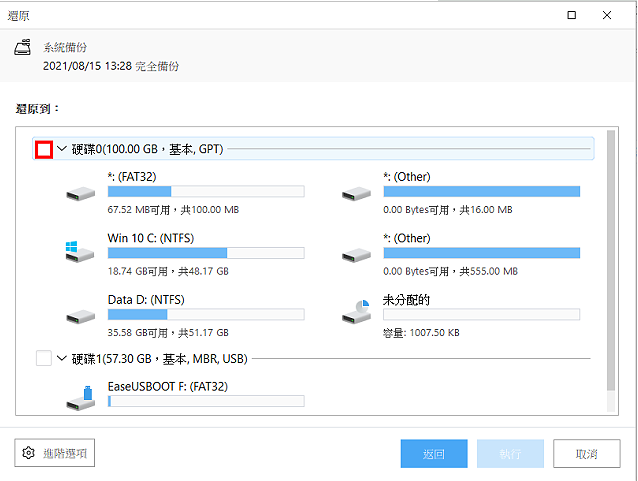The image size is (638, 481).
Task: Select the Data D: NTFS drive icon
Action: [81, 316]
